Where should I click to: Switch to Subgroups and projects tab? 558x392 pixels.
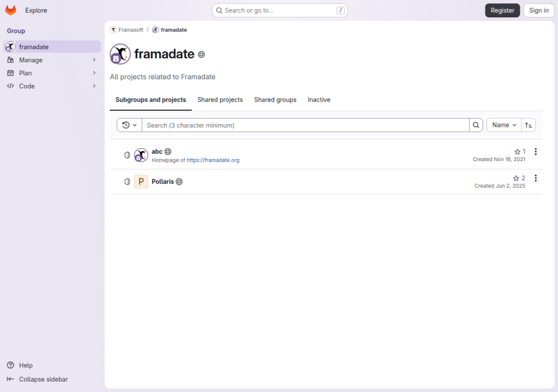tap(150, 100)
